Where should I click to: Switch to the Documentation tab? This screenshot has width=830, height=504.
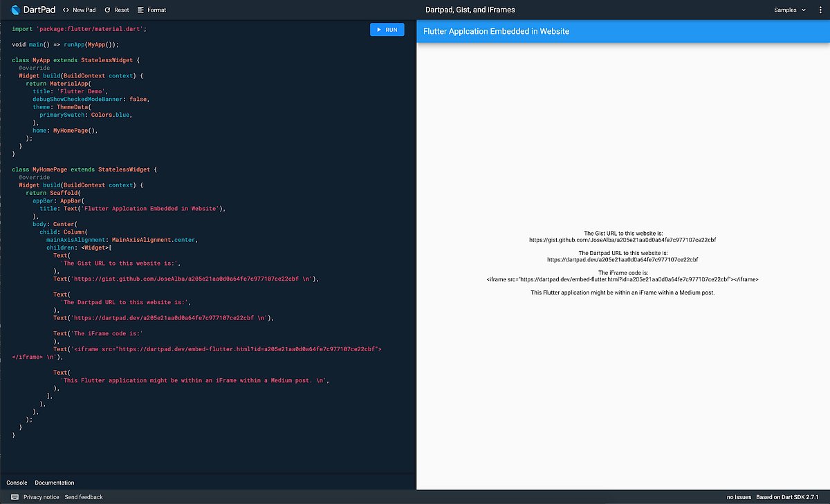coord(55,482)
